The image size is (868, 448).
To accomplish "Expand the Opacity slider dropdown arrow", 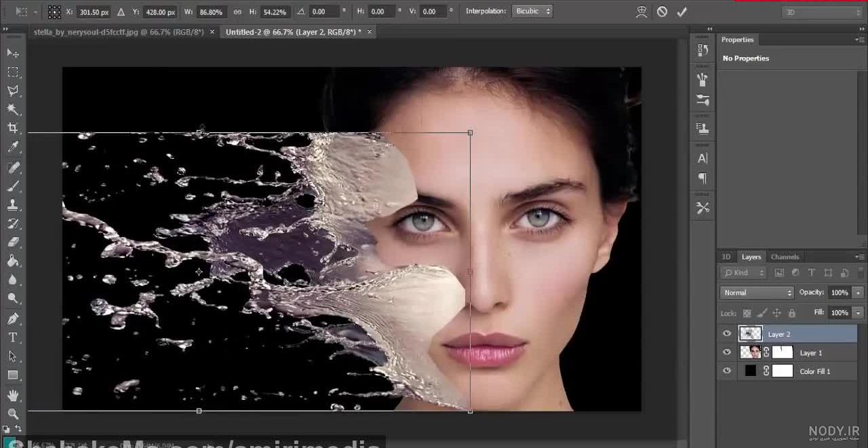I will click(858, 293).
